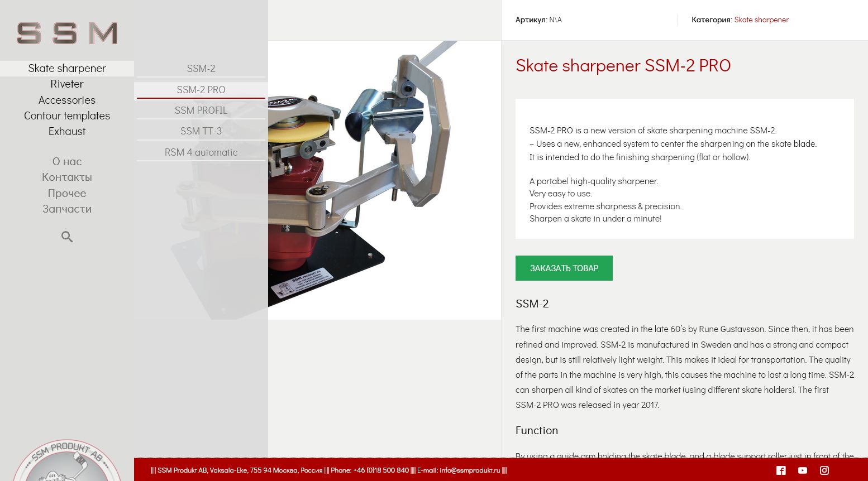Viewport: 868px width, 481px height.
Task: Go to Contour templates
Action: tap(67, 116)
